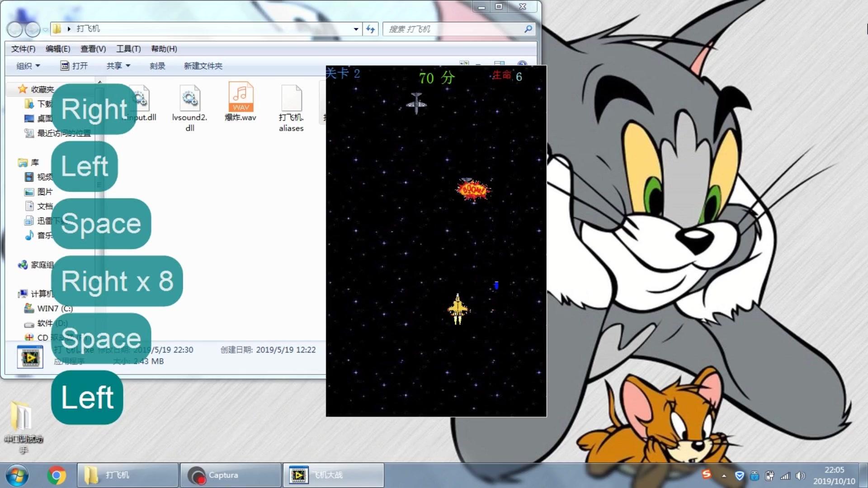The image size is (868, 488).
Task: Switch to the Captura taskbar app
Action: click(x=231, y=475)
